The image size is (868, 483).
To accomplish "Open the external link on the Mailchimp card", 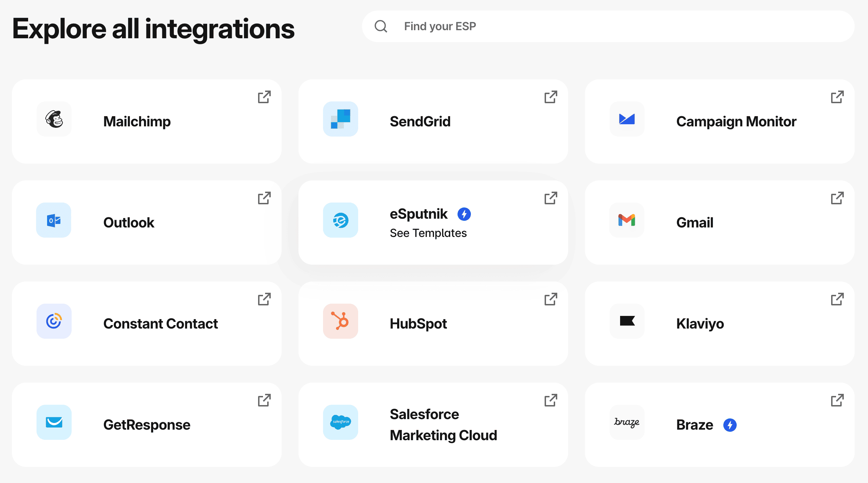I will 264,97.
